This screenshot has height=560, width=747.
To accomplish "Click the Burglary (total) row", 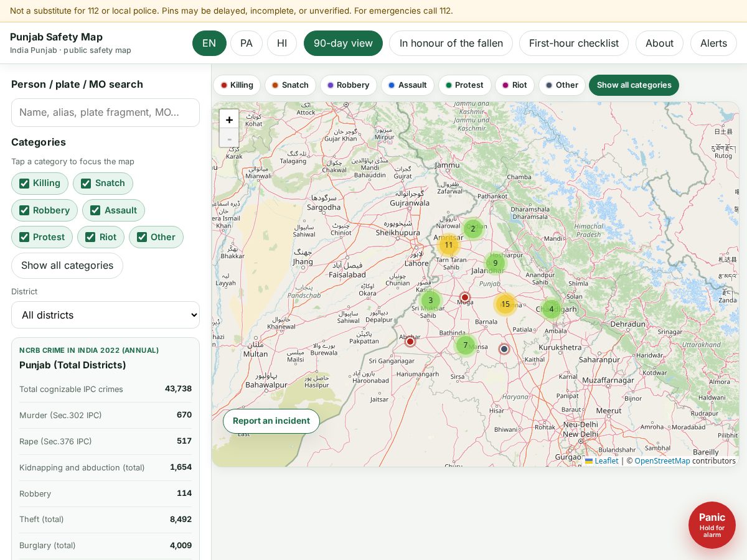I will click(x=105, y=546).
